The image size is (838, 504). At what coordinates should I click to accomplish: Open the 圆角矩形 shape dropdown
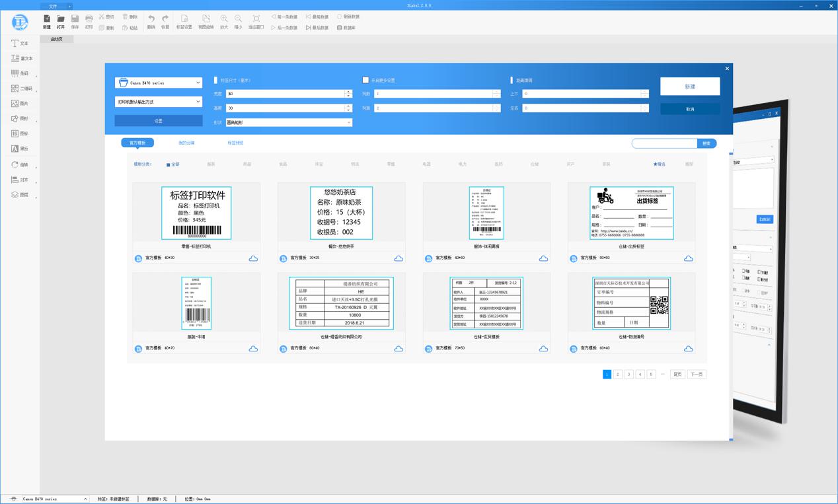tap(289, 122)
